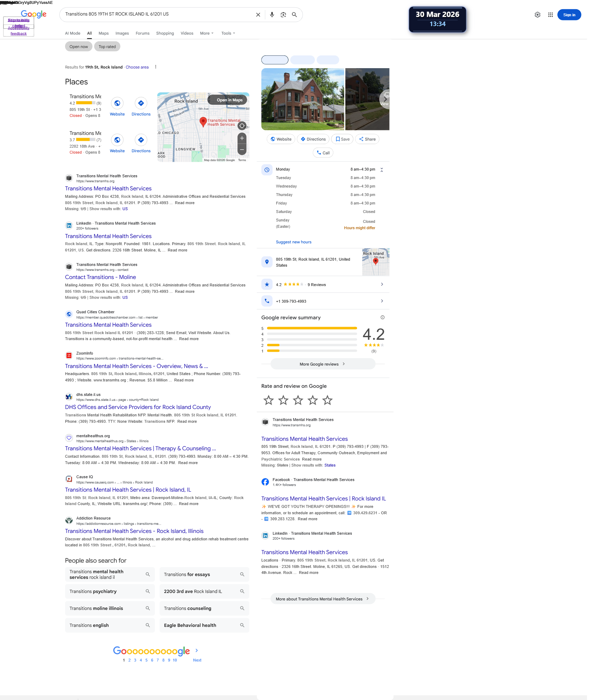Image resolution: width=591 pixels, height=700 pixels.
Task: Open the main building photo
Action: (x=303, y=99)
